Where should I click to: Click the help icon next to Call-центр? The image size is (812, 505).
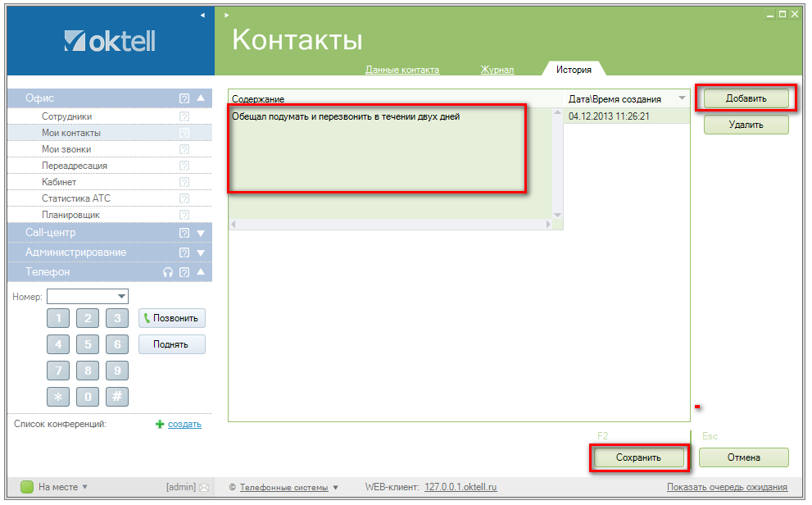pos(184,233)
